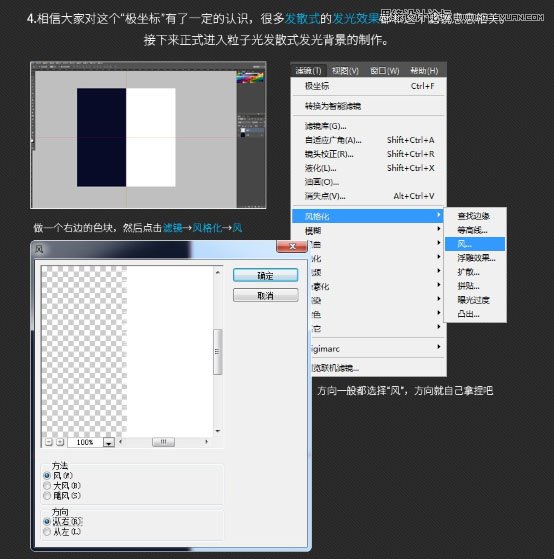Select the 大风 method radio button
This screenshot has height=559, width=554.
47,485
